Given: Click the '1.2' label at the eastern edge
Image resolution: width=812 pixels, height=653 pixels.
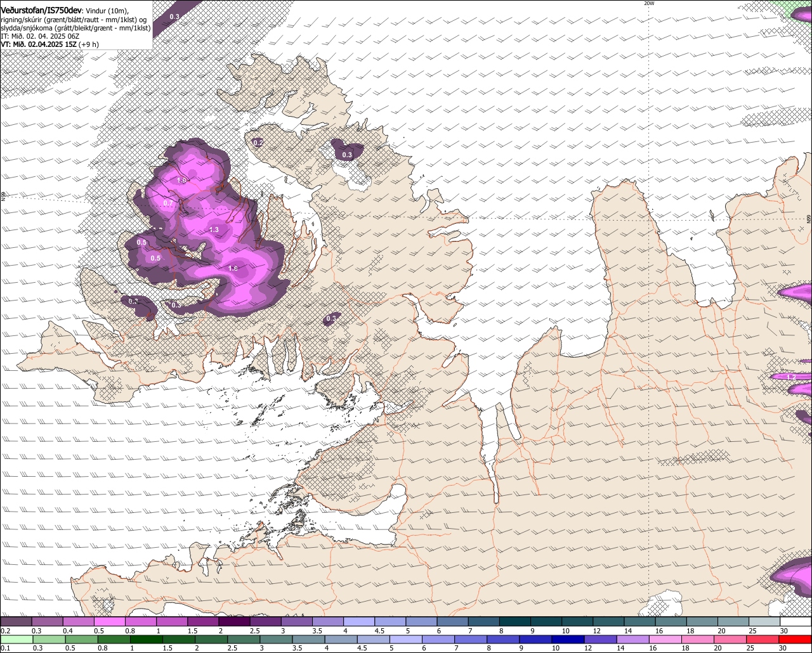Looking at the screenshot, I should (x=791, y=377).
